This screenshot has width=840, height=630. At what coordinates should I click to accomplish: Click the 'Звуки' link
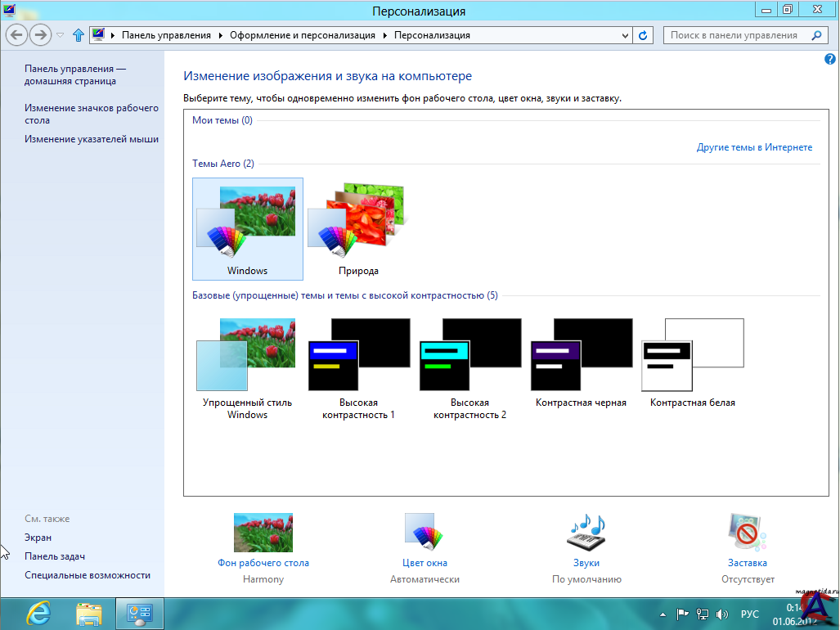[x=586, y=563]
